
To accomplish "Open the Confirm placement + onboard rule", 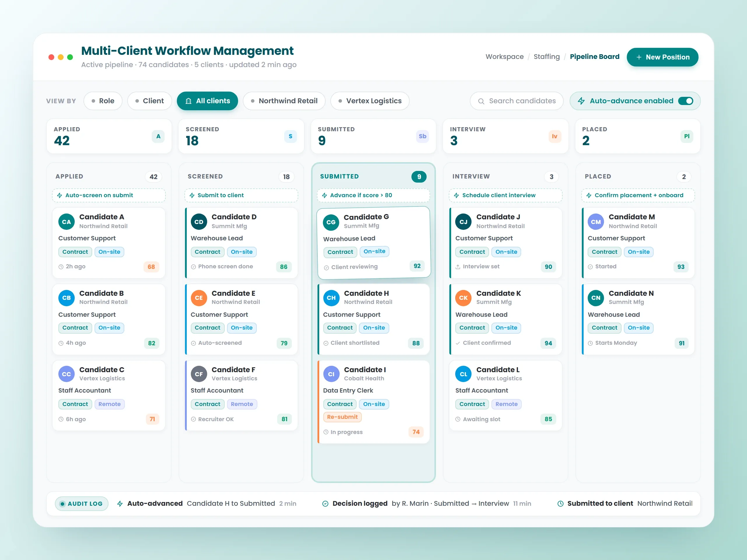I will tap(638, 195).
